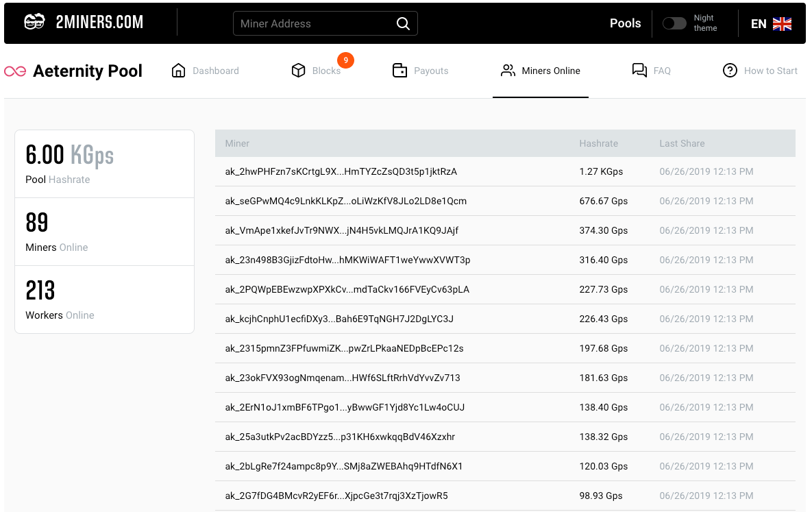Open the Payouts tab
Image resolution: width=812 pixels, height=512 pixels.
tap(430, 71)
